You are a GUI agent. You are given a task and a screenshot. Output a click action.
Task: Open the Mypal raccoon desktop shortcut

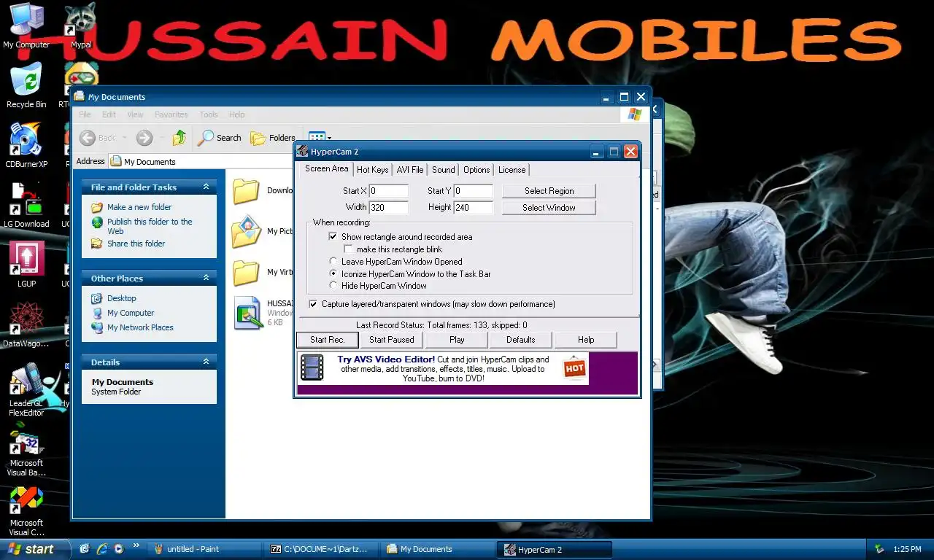click(81, 26)
